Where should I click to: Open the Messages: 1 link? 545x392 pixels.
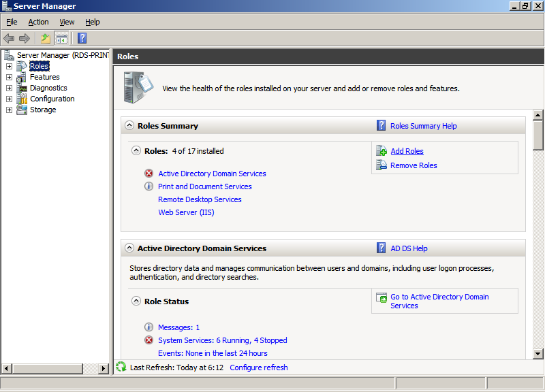178,327
